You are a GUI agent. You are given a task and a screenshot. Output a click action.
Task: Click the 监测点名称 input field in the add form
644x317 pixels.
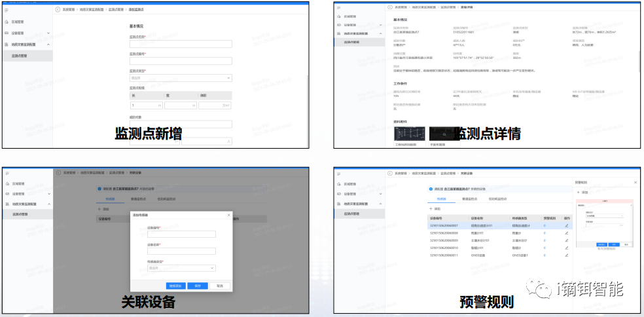tap(180, 44)
